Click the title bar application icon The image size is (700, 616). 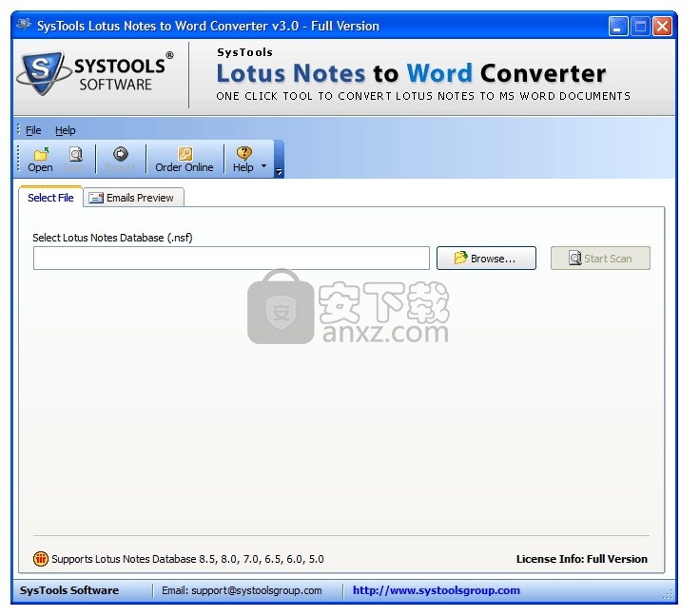pyautogui.click(x=24, y=25)
